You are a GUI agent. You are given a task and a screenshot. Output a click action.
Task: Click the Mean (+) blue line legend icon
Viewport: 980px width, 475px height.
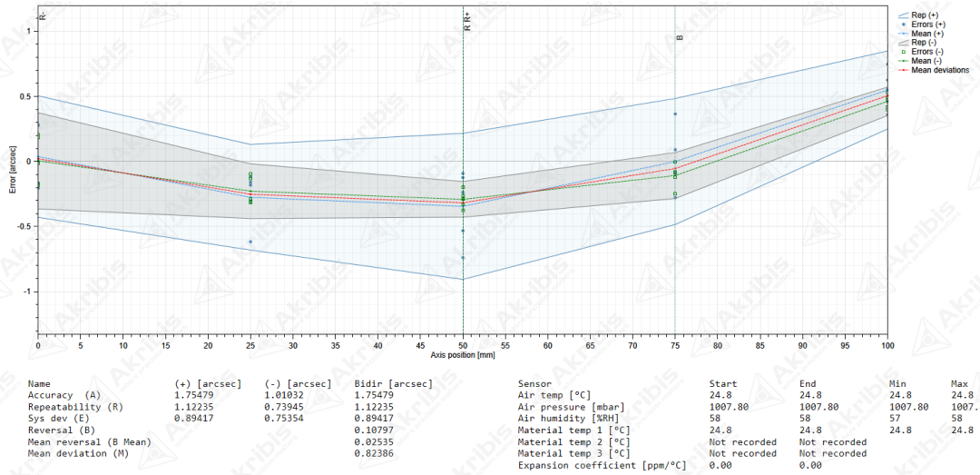click(x=903, y=34)
